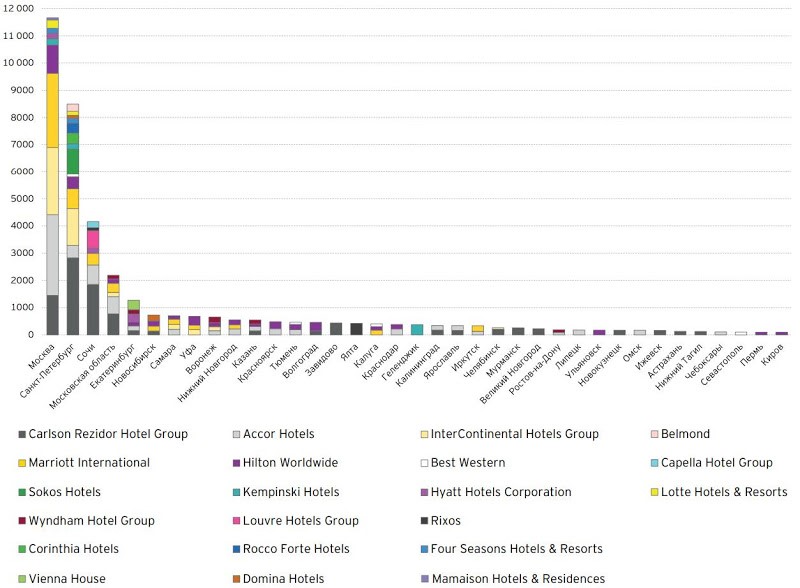
Task: Click the Московская область bar
Action: tap(113, 305)
